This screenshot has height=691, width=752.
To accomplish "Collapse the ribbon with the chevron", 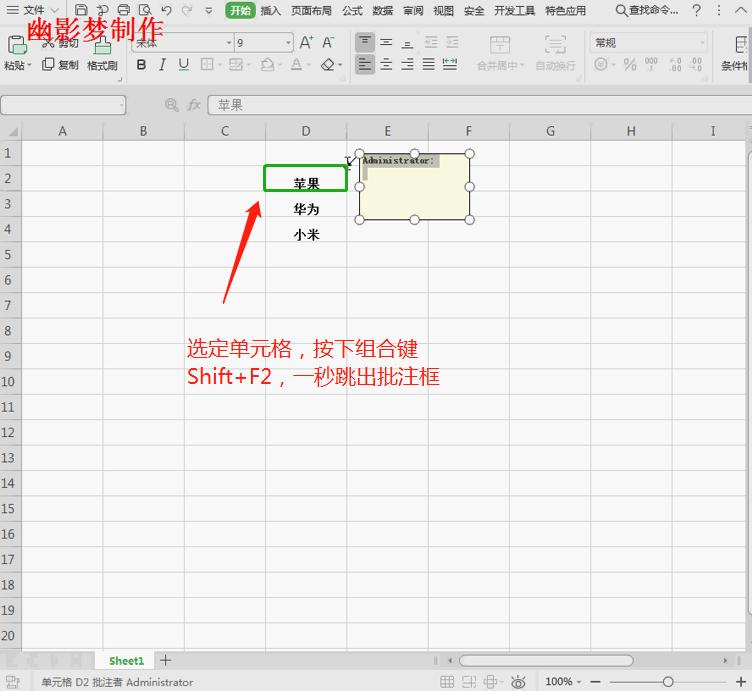I will pyautogui.click(x=740, y=10).
